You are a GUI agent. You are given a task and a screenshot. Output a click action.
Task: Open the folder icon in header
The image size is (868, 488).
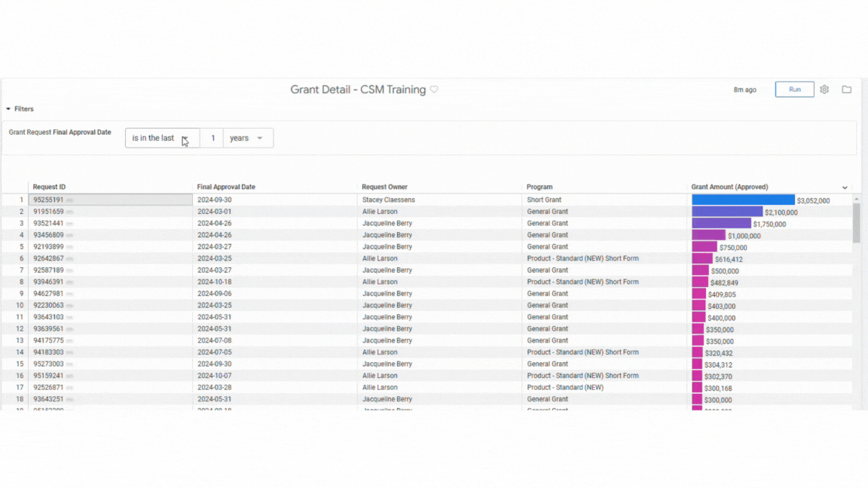pos(846,89)
